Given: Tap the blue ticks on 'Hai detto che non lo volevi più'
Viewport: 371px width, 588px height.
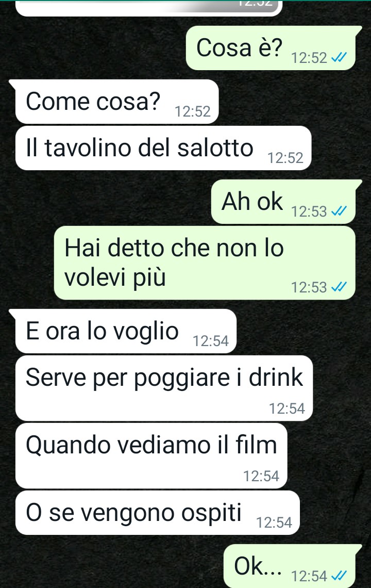Looking at the screenshot, I should coord(339,287).
